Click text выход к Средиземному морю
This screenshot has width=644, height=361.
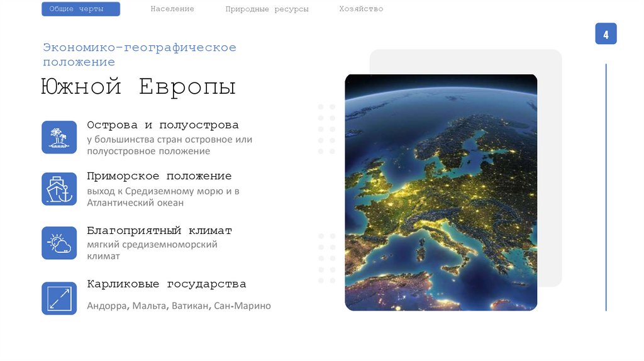point(155,191)
